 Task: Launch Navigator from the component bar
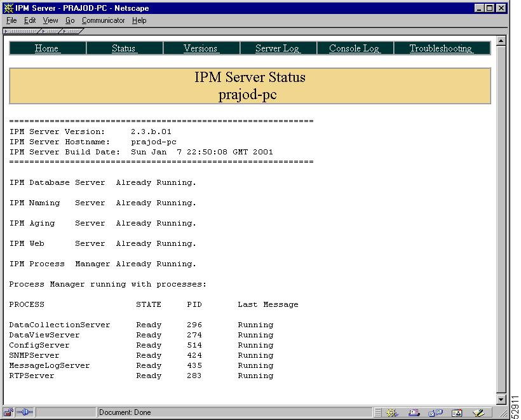(x=391, y=412)
